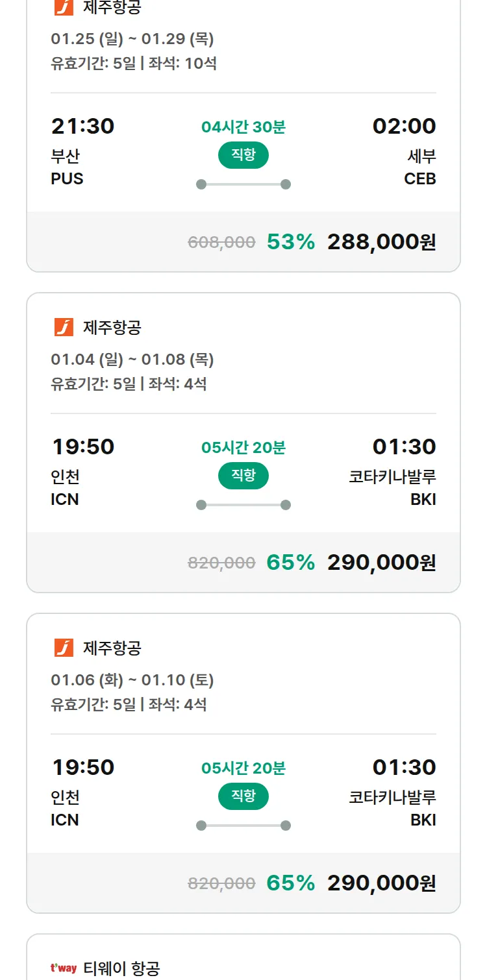Open the 01.06 (화) ~ 01.10 (토) date range
Viewport: 487px width, 980px height.
point(132,680)
